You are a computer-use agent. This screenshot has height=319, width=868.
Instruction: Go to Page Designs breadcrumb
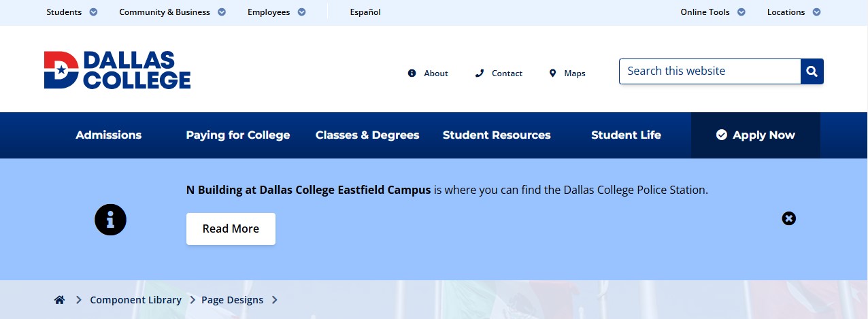coord(232,300)
